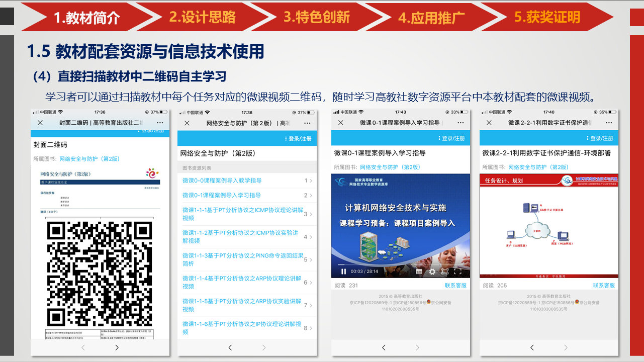The width and height of the screenshot is (644, 362).
Task: Go forward on the 微课0-1 phone page
Action: point(417,347)
